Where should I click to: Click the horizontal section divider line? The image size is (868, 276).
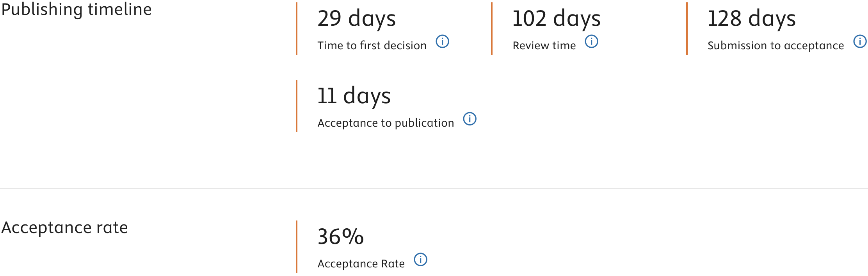434,189
